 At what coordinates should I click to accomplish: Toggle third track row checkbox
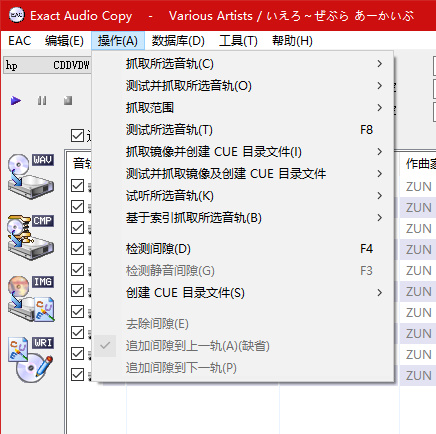[77, 228]
